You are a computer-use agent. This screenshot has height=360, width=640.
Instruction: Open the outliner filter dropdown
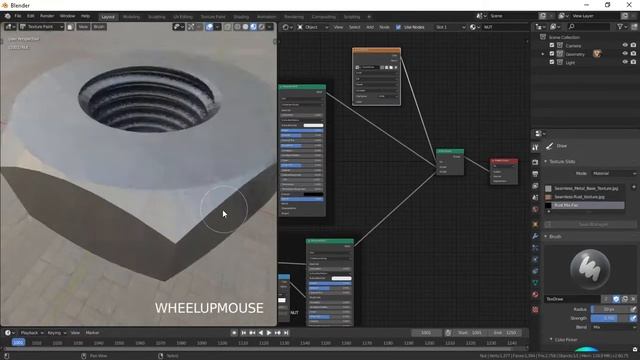(622, 27)
